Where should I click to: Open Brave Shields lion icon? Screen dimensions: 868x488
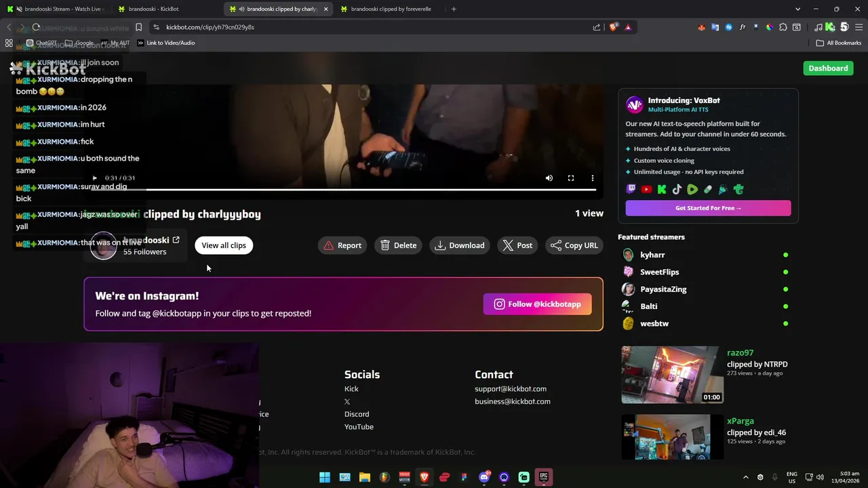pos(614,27)
